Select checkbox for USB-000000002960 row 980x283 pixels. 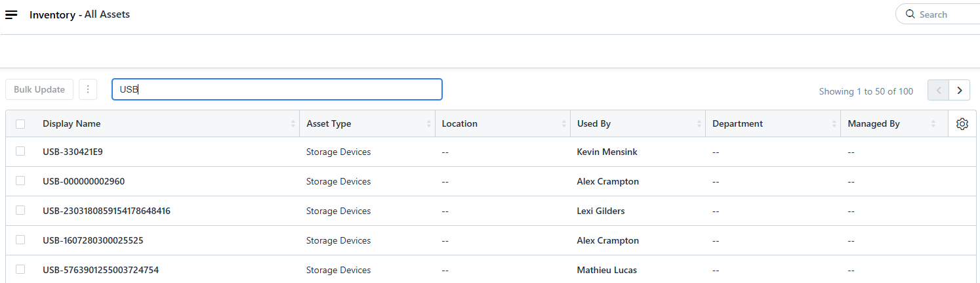tap(20, 181)
